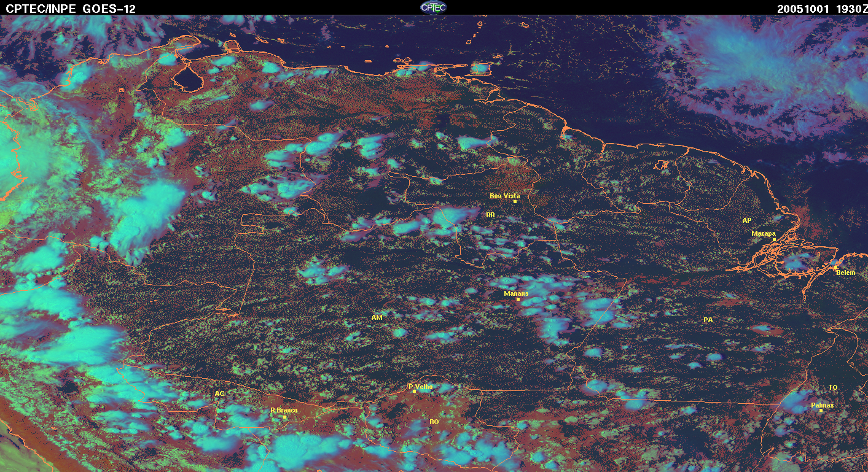868x472 pixels.
Task: Click the Manaus city label
Action: pyautogui.click(x=516, y=293)
